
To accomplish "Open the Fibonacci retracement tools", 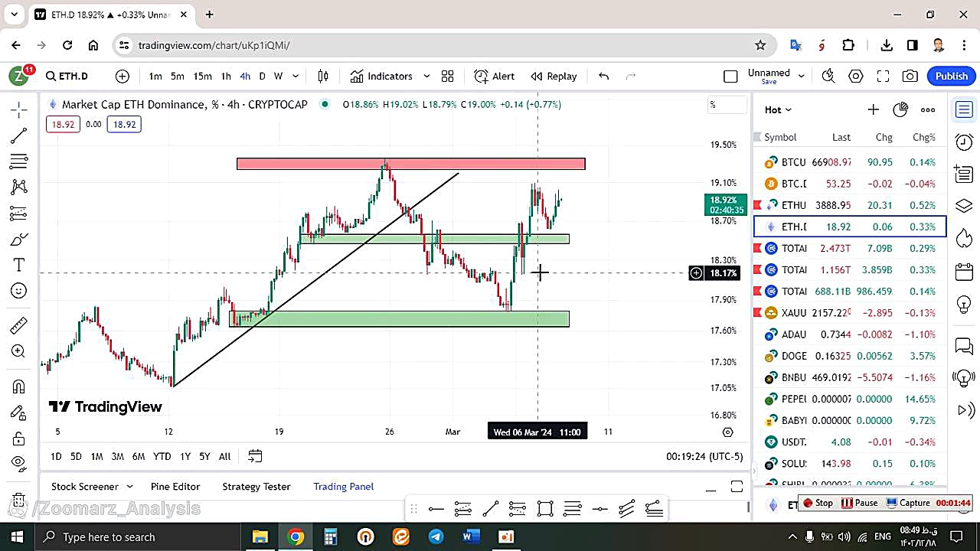I will coord(19,161).
